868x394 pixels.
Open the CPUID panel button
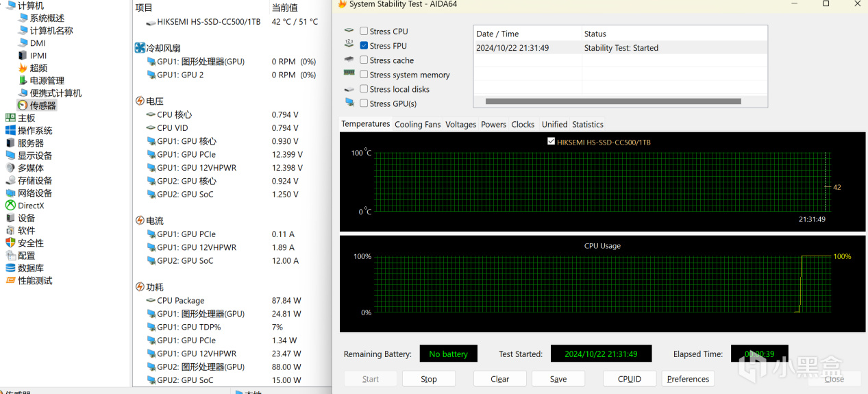pos(630,379)
